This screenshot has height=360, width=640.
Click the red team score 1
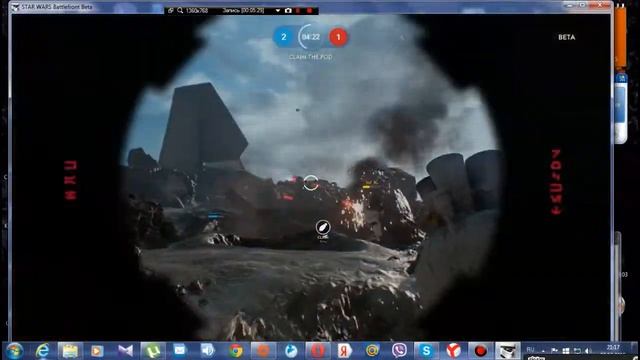[x=338, y=37]
